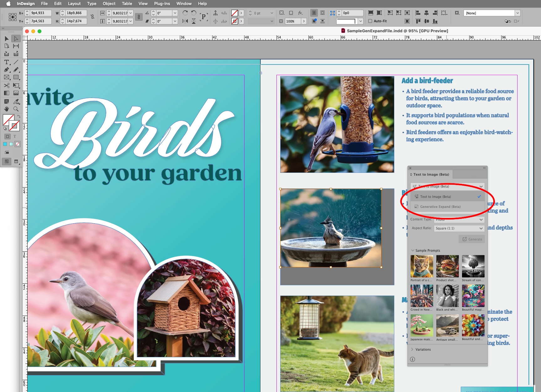The width and height of the screenshot is (541, 392).
Task: Select the Note tool
Action: click(x=7, y=101)
